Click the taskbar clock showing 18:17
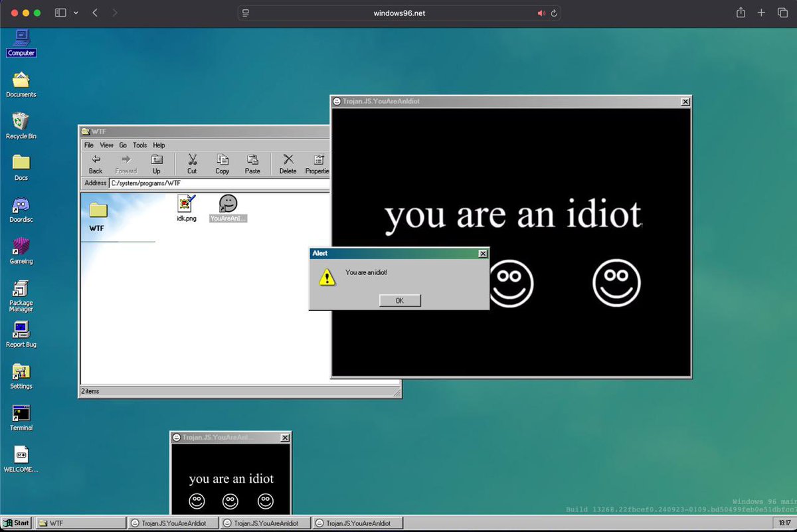Viewport: 797px width, 532px height. point(784,523)
